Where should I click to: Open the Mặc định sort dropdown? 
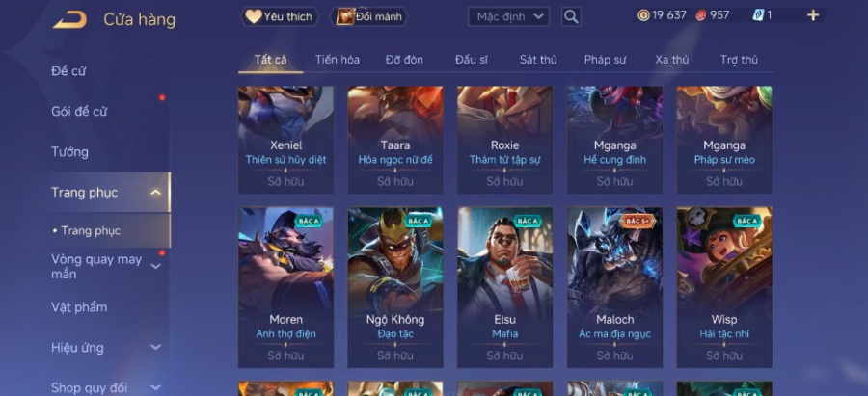508,16
